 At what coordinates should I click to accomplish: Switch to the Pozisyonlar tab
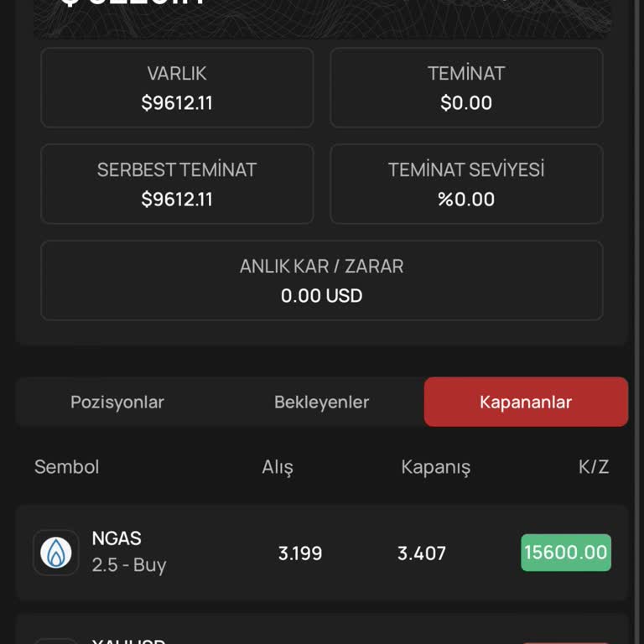click(117, 402)
